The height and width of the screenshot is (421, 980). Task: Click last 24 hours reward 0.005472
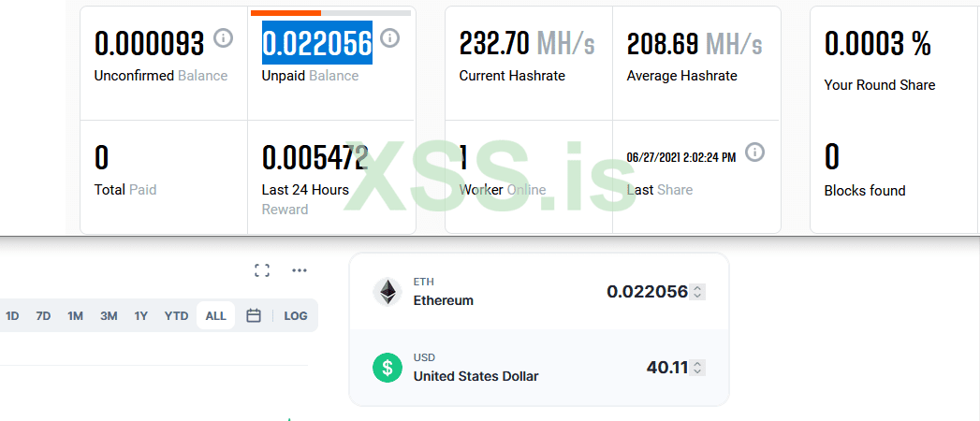[315, 157]
